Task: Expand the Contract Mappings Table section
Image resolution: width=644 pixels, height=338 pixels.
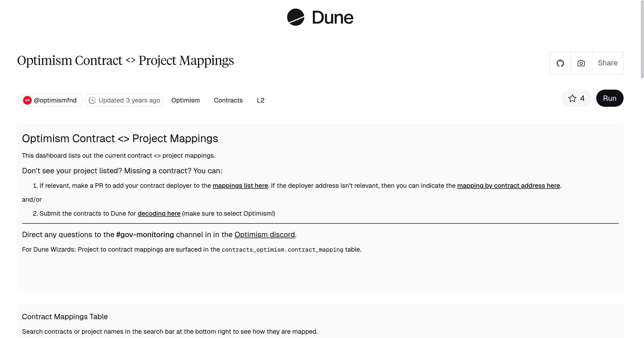Action: pos(65,317)
